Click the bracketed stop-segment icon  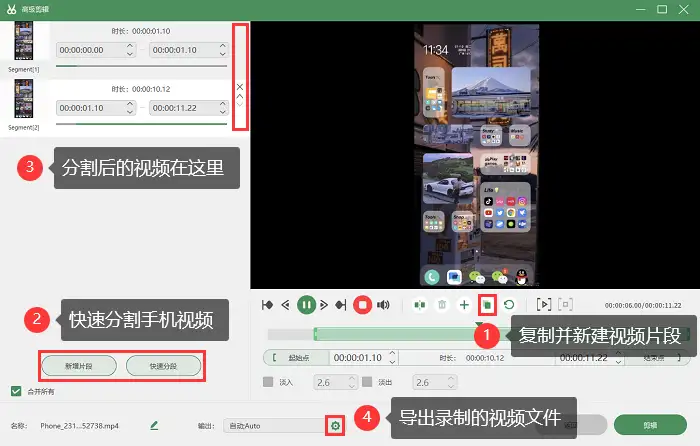click(565, 305)
